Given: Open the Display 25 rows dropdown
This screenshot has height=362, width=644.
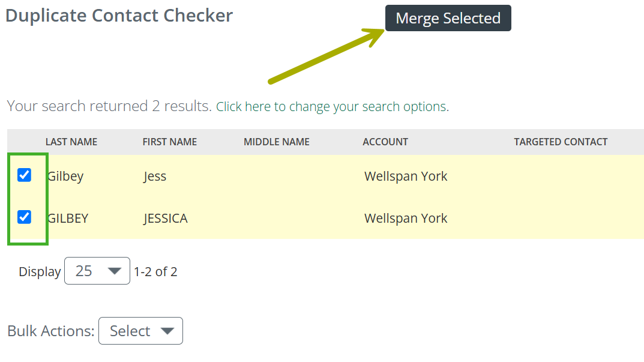Looking at the screenshot, I should click(97, 271).
